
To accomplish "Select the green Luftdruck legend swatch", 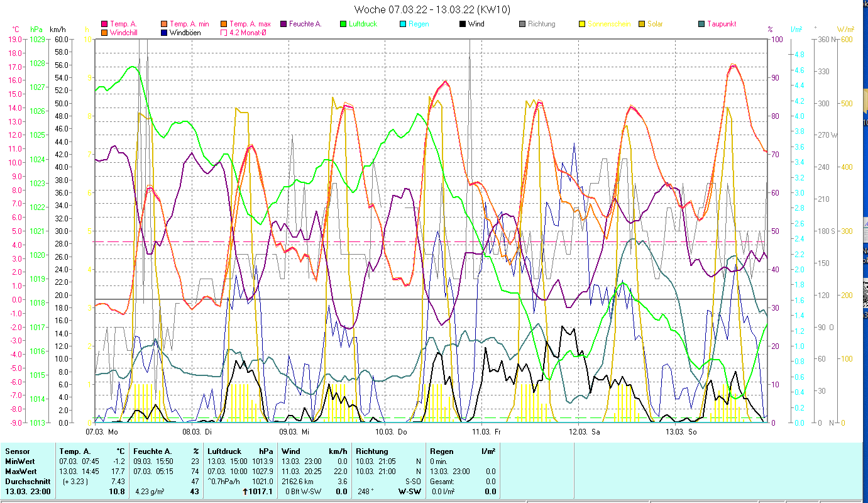I will (343, 25).
